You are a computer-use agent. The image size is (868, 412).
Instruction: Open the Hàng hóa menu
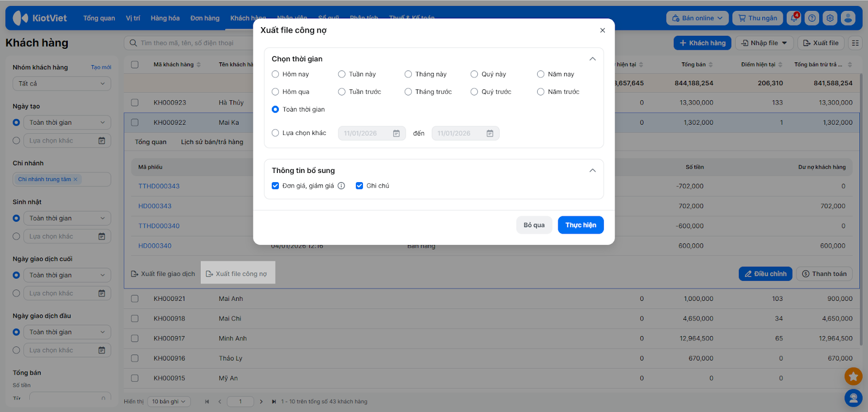click(165, 18)
